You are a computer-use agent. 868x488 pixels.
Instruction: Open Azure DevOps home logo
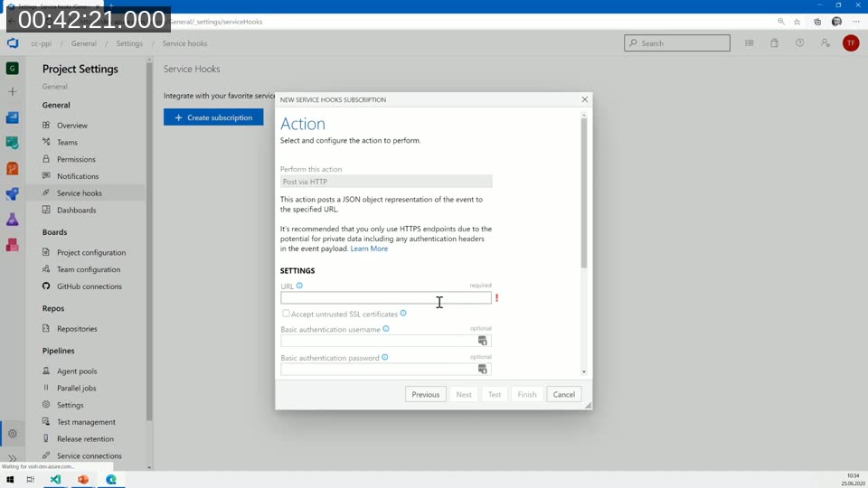tap(12, 43)
